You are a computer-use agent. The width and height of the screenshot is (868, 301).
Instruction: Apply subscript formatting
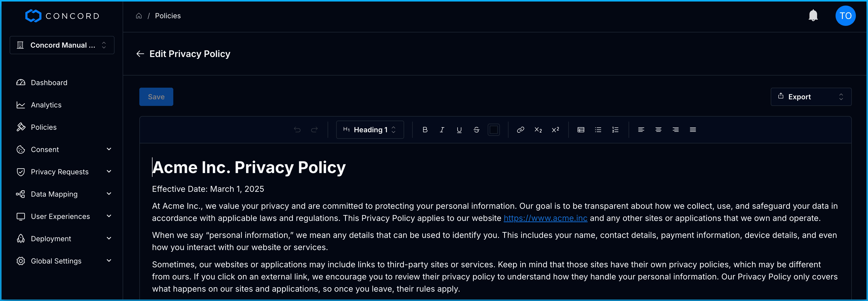538,130
